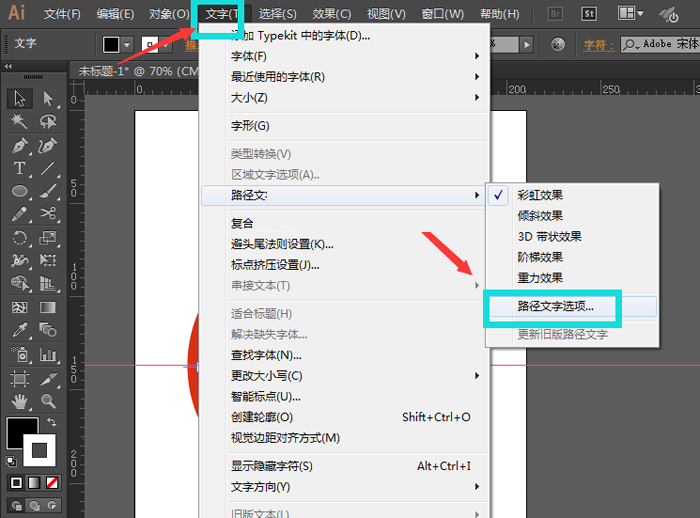Choose the Column Graph tool
The width and height of the screenshot is (700, 518).
(47, 355)
